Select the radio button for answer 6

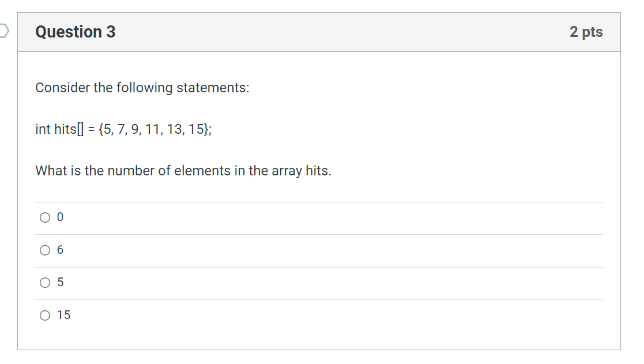coord(45,250)
